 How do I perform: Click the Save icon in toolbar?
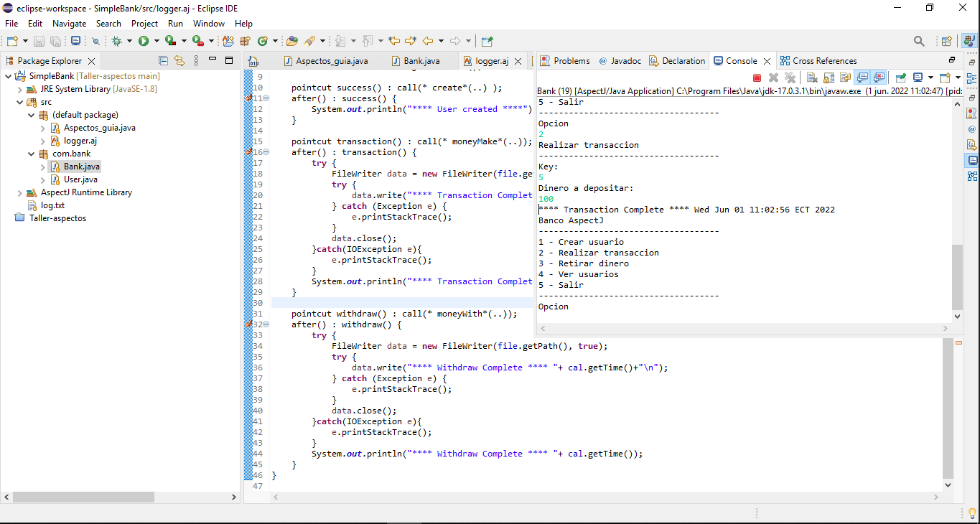click(39, 41)
